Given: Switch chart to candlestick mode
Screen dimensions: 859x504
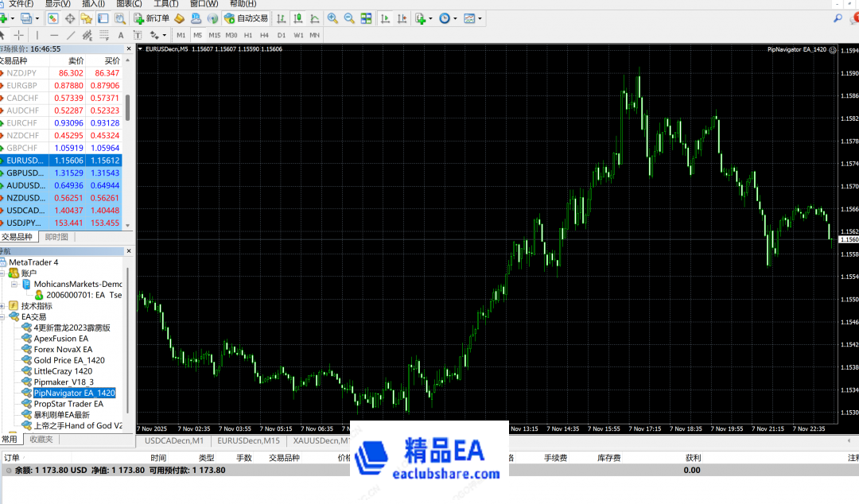Looking at the screenshot, I should click(298, 18).
